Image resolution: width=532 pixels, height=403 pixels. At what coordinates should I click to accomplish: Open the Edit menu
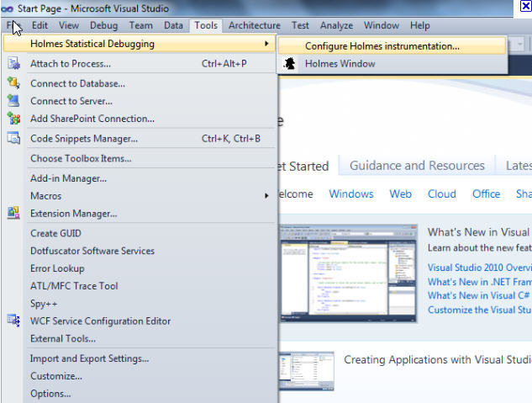click(40, 25)
